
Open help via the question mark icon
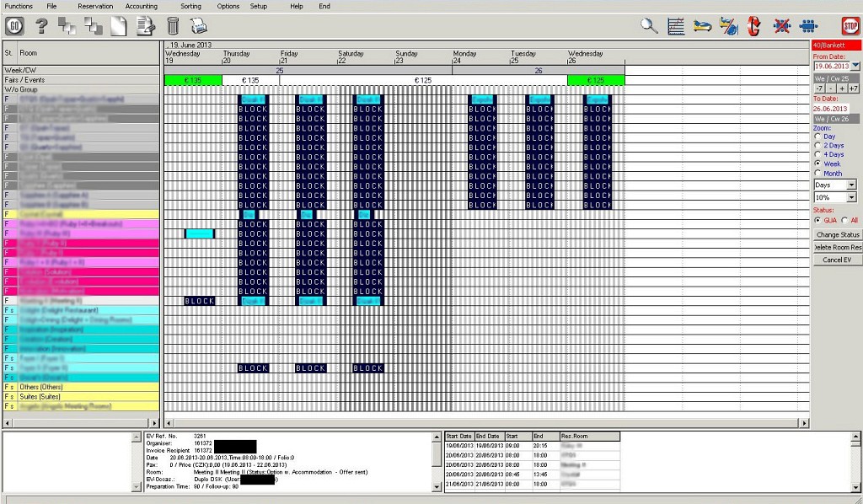[41, 26]
